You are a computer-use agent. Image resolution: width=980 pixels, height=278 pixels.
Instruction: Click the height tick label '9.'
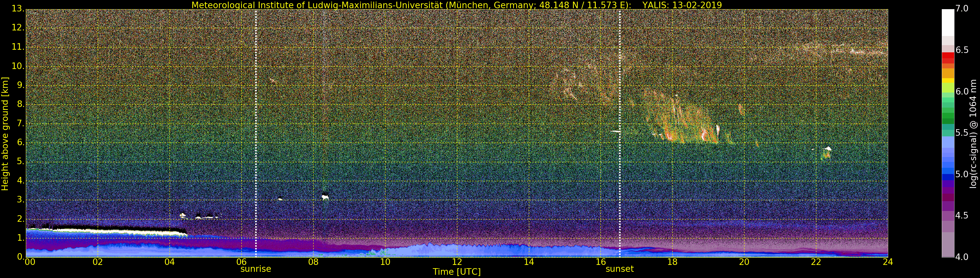[x=20, y=85]
